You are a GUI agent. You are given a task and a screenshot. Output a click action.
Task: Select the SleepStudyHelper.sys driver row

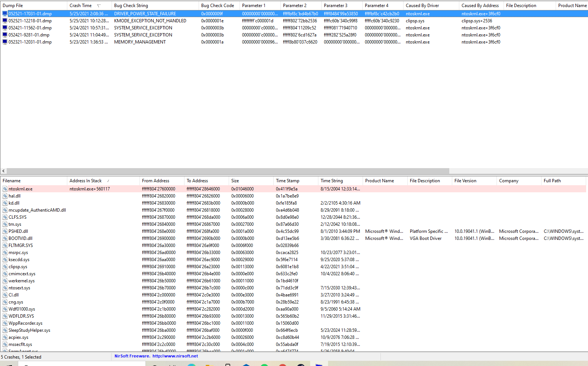(x=294, y=330)
